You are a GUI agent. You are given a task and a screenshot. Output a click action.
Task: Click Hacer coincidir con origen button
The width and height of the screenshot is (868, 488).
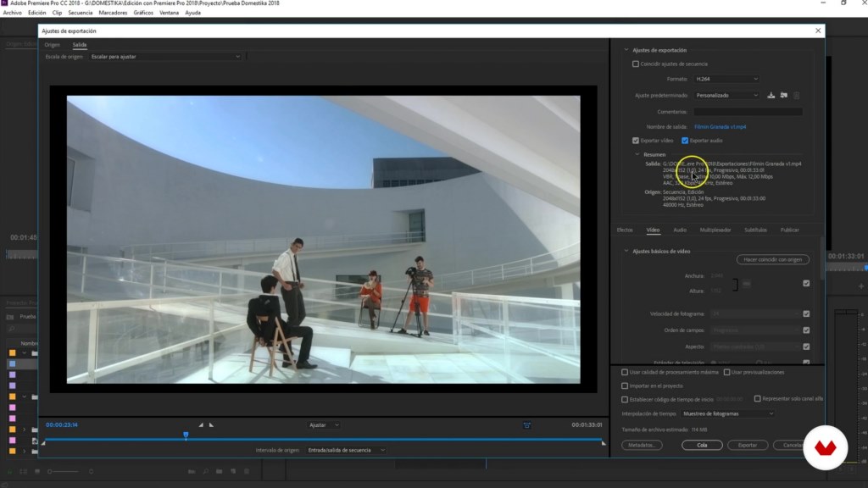tap(773, 259)
